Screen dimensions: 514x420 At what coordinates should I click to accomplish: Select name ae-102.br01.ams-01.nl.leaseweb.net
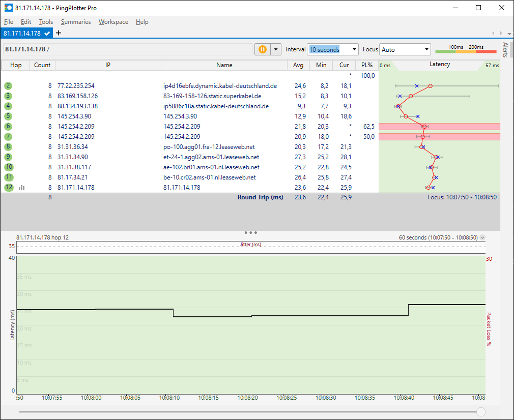[x=211, y=167]
